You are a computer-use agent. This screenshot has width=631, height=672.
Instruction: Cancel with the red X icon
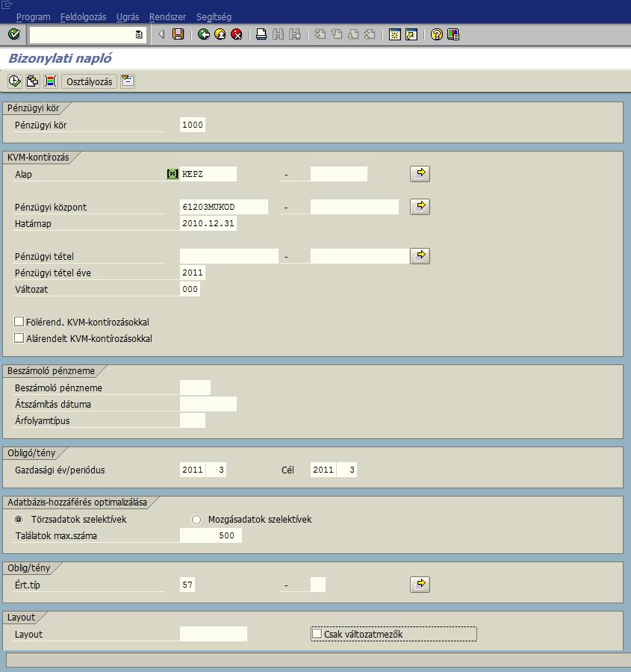236,34
